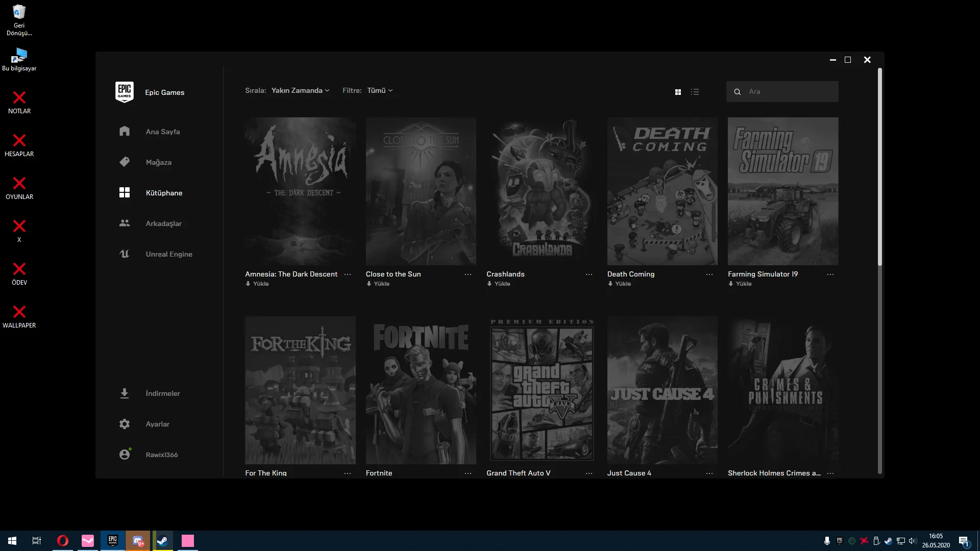980x551 pixels.
Task: Expand the Filtre Tümü dropdown
Action: coord(380,90)
